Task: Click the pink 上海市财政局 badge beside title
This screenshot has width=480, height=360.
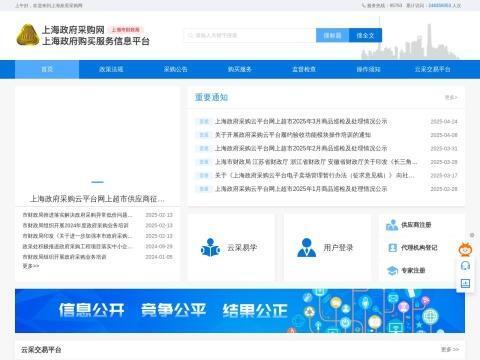Action: 125,30
